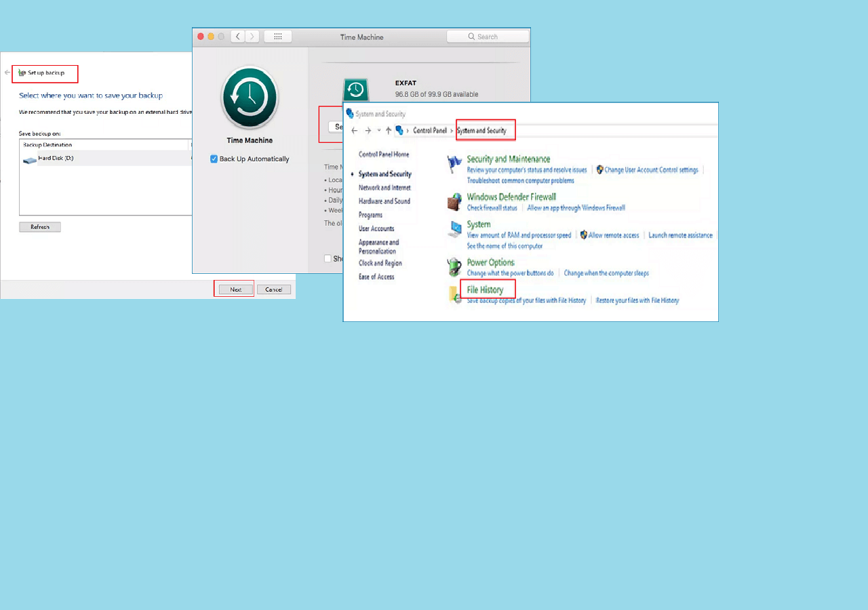Toggle Back Up Automatically checkbox
The height and width of the screenshot is (610, 868).
[x=214, y=159]
